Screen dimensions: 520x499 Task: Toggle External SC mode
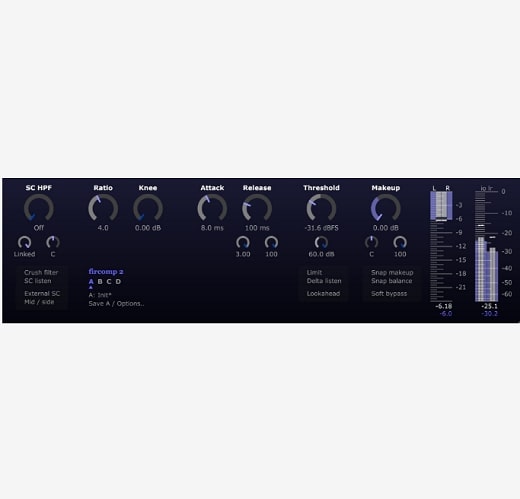[x=42, y=294]
